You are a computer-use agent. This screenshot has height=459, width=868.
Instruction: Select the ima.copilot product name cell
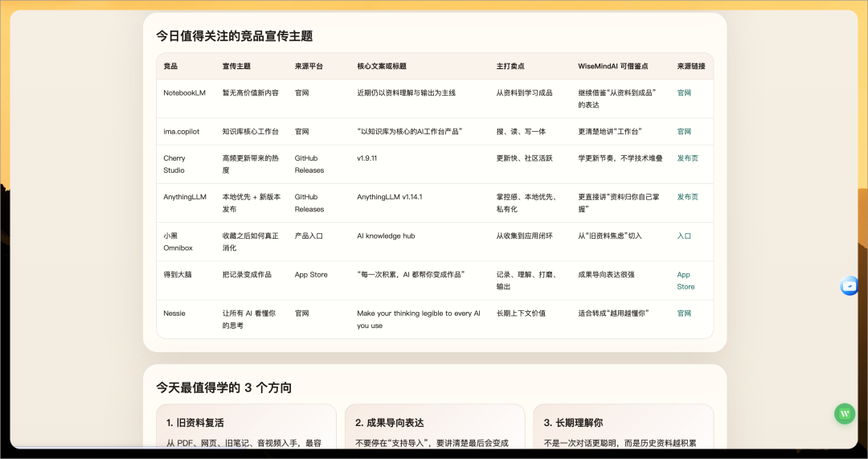[x=182, y=132]
